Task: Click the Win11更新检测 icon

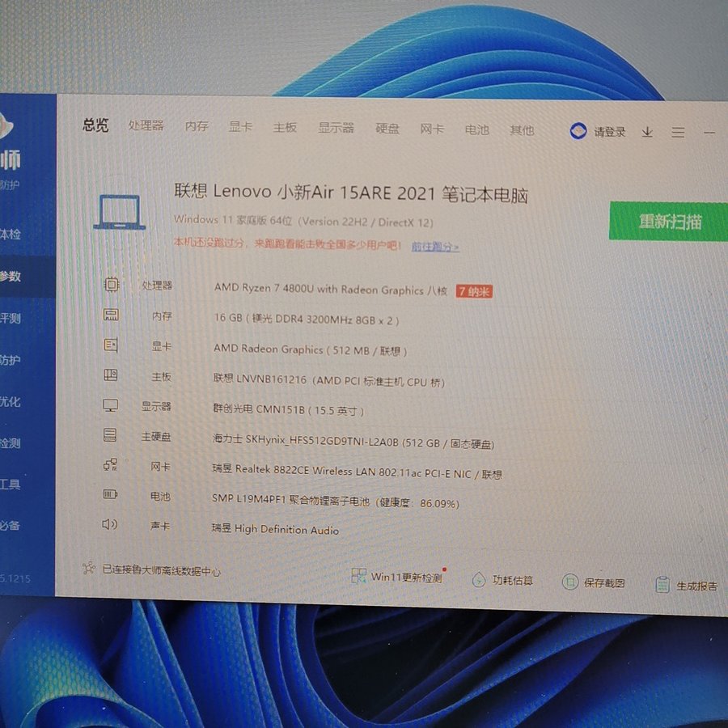Action: tap(358, 576)
